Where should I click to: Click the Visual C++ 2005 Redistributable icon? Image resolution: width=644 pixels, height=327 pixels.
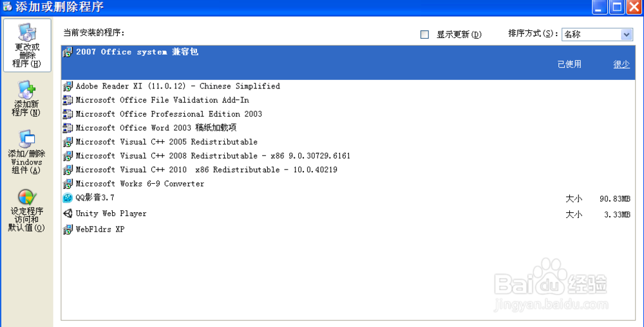[x=68, y=143]
